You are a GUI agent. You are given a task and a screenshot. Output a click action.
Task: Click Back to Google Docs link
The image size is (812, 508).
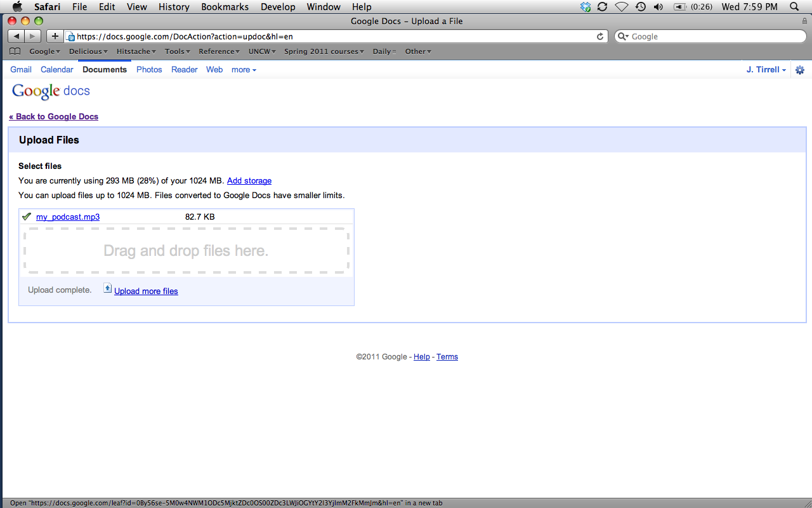point(54,116)
